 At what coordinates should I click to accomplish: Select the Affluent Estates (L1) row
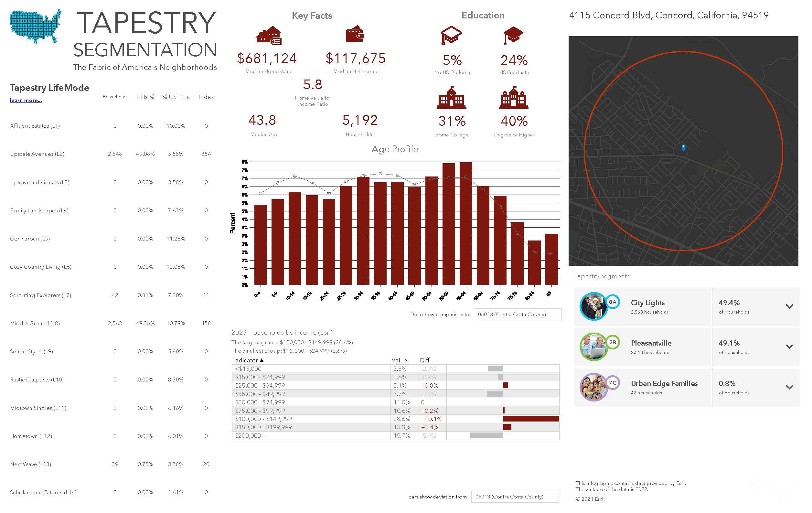pos(111,126)
